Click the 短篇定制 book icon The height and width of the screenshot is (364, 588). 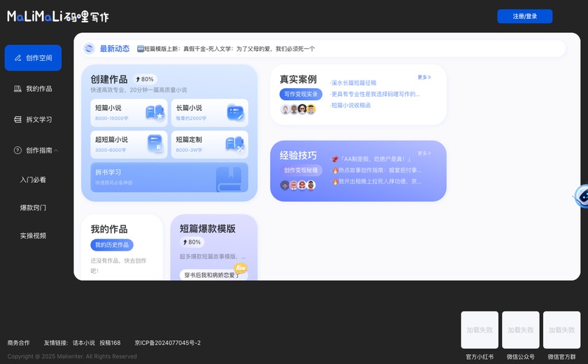[x=235, y=144]
